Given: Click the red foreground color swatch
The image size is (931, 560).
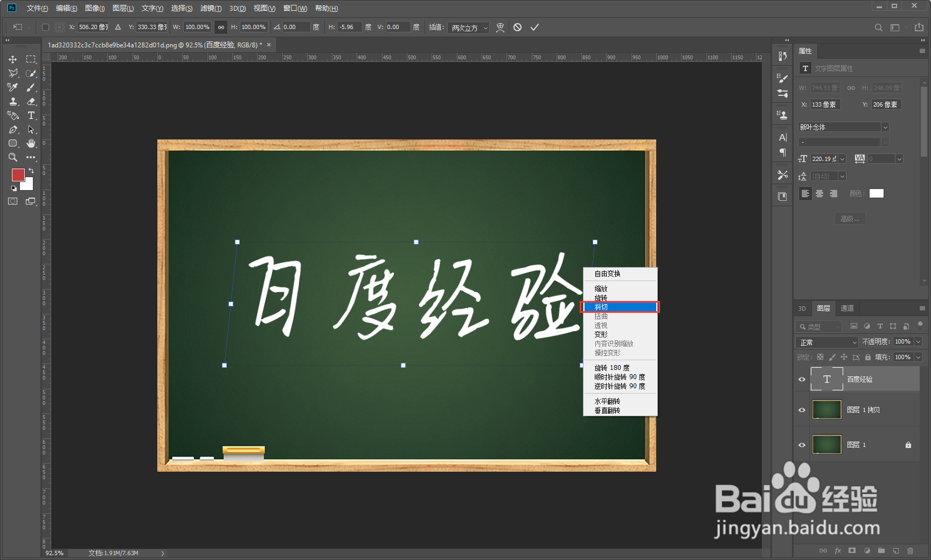Looking at the screenshot, I should pyautogui.click(x=18, y=175).
